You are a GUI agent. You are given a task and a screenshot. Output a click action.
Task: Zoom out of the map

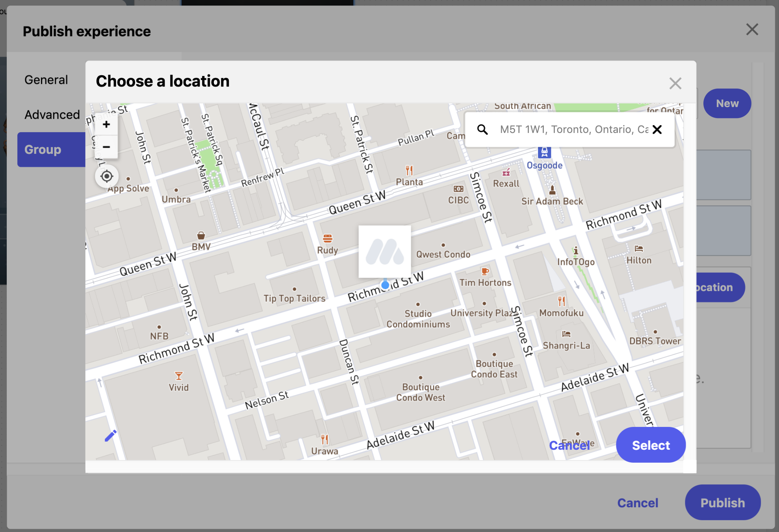tap(106, 147)
